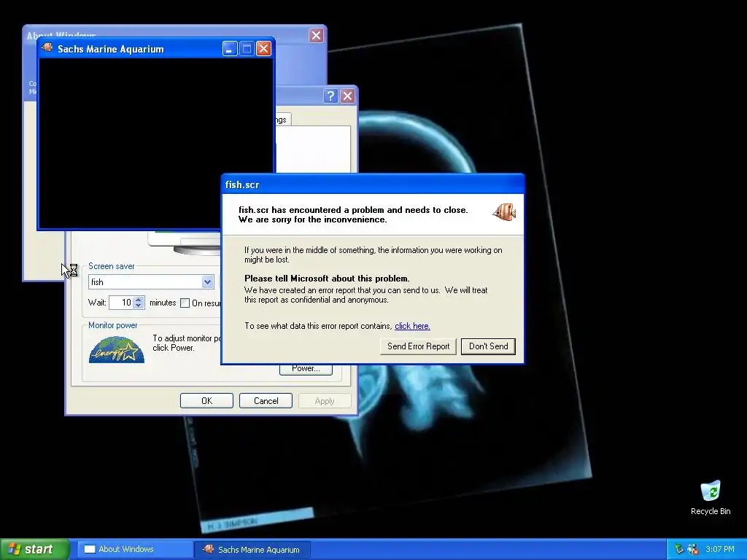Image resolution: width=747 pixels, height=560 pixels.
Task: Switch to About Windows taskbar button
Action: coord(135,549)
